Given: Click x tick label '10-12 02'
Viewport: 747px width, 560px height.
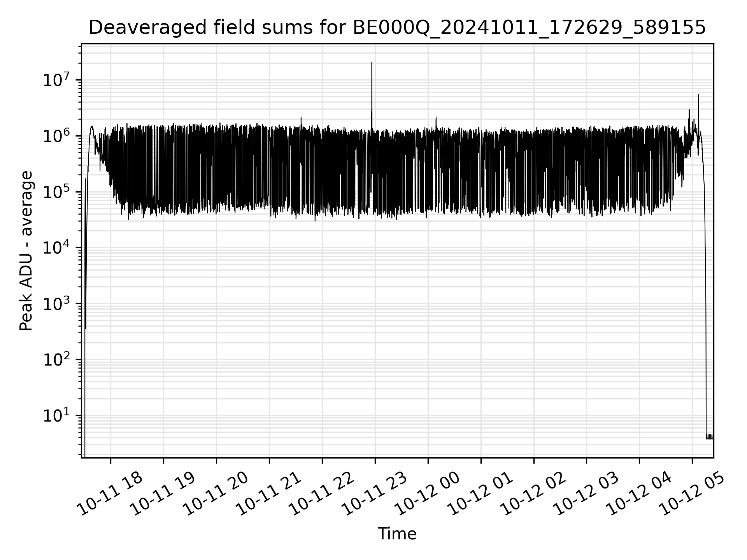Looking at the screenshot, I should (x=533, y=493).
